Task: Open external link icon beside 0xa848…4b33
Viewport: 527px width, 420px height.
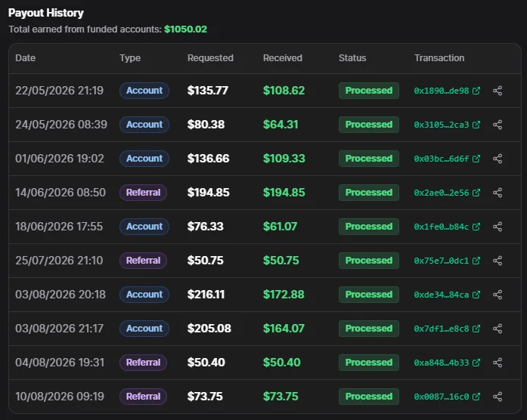Action: click(x=476, y=363)
